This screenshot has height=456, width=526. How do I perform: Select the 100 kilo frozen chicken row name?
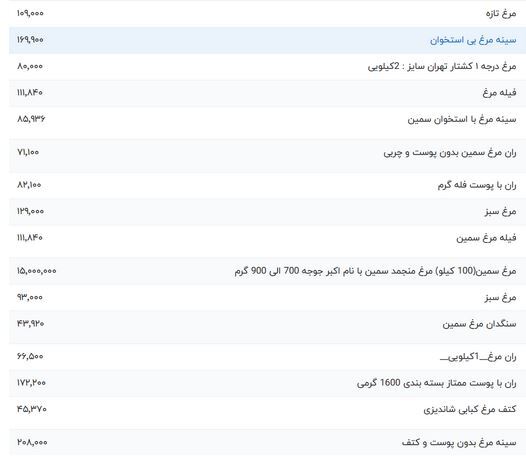375,271
